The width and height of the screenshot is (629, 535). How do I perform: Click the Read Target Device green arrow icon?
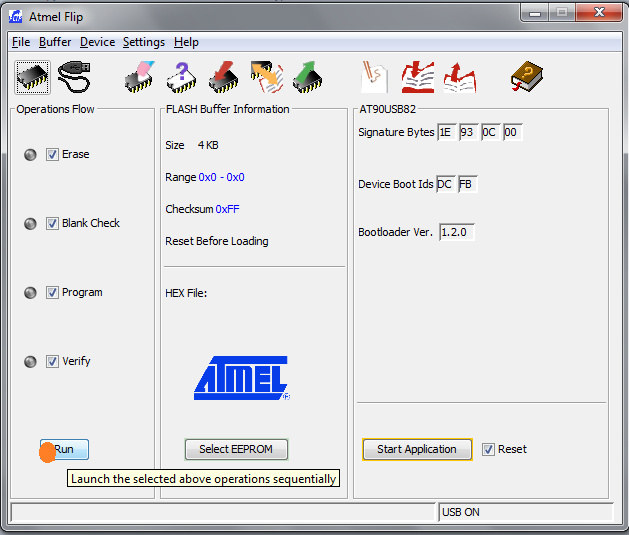[x=307, y=77]
